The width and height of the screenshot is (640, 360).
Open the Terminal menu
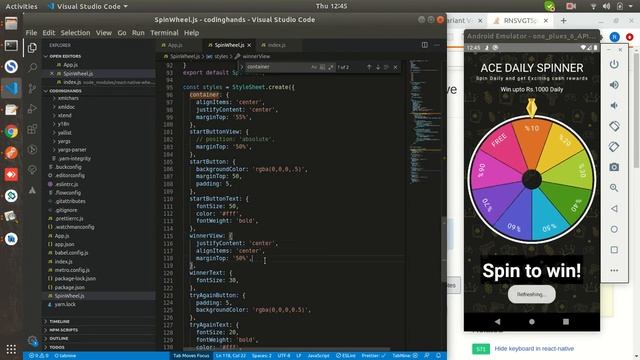tap(164, 33)
